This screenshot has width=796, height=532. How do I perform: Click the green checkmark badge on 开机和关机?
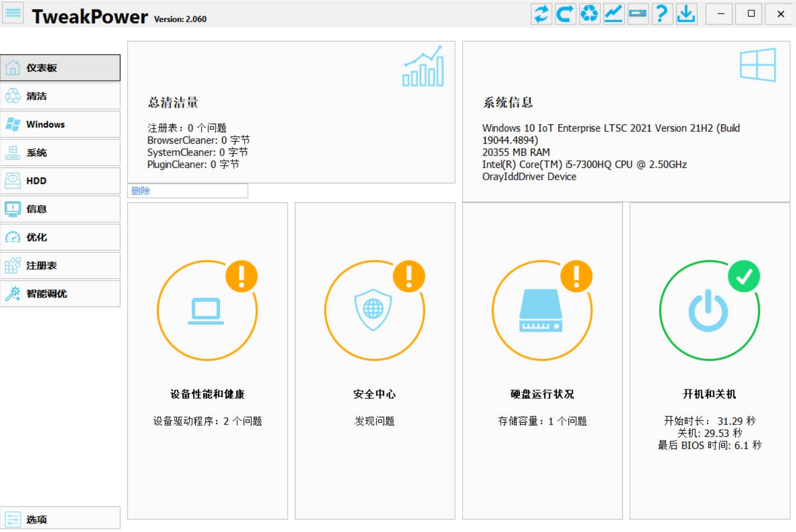click(744, 276)
